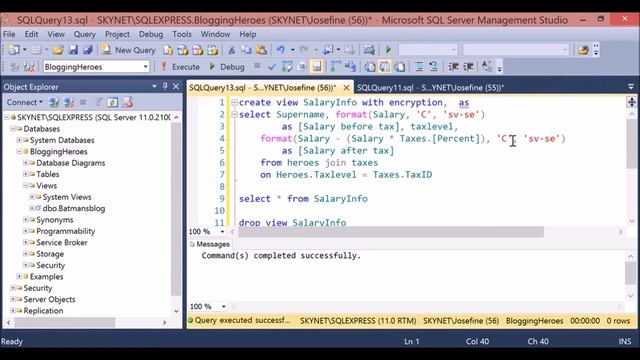Click Specify Values for Template Parameters icon
Viewport: 640px width, 360px height.
click(x=487, y=67)
